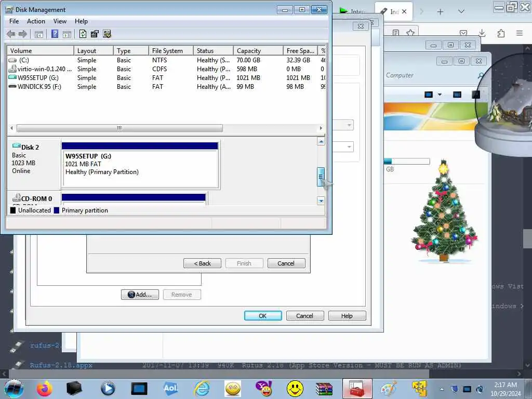Screen dimensions: 532x399
Task: Click the vertical scrollbar thumb in disk view
Action: coord(321,177)
